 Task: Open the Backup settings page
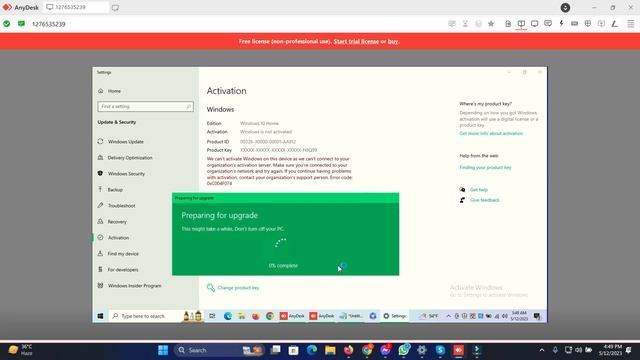pyautogui.click(x=110, y=190)
